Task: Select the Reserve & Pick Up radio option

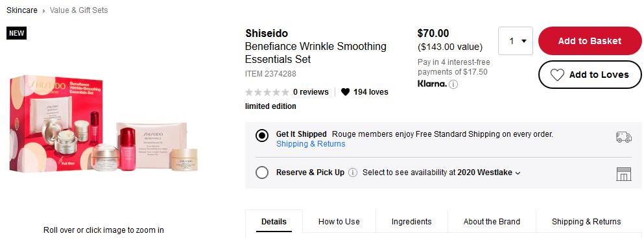Action: click(x=262, y=173)
